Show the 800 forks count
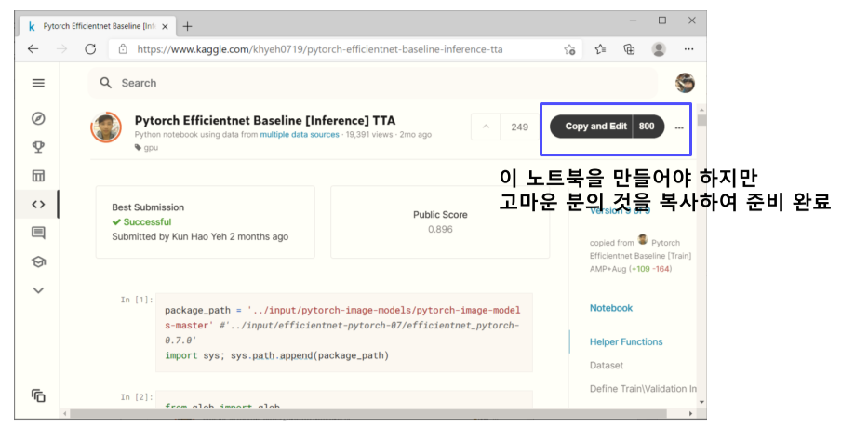868x428 pixels. click(x=648, y=127)
